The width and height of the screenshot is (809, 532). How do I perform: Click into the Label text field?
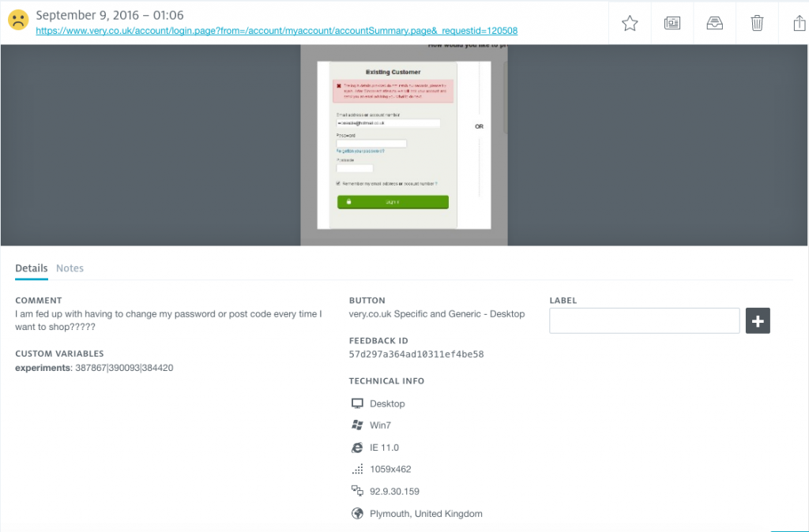click(644, 320)
